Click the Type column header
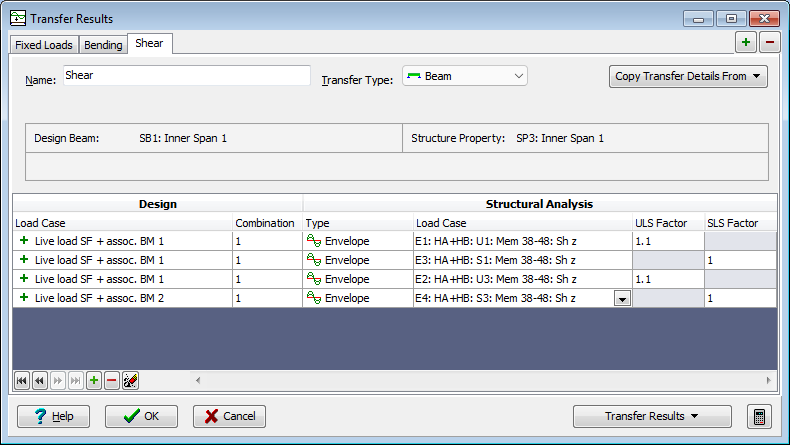790x445 pixels. click(x=358, y=223)
